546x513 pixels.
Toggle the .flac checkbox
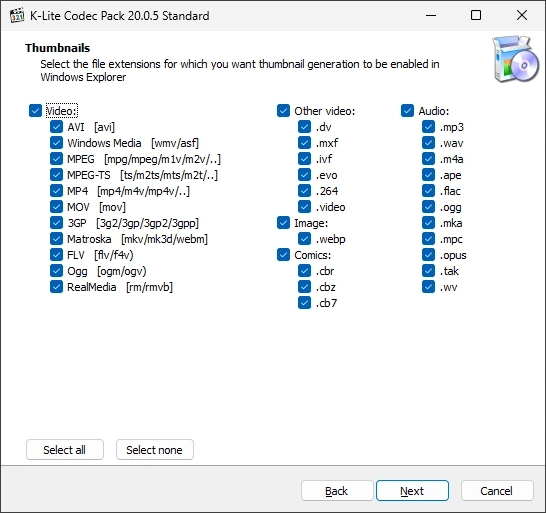tap(428, 191)
